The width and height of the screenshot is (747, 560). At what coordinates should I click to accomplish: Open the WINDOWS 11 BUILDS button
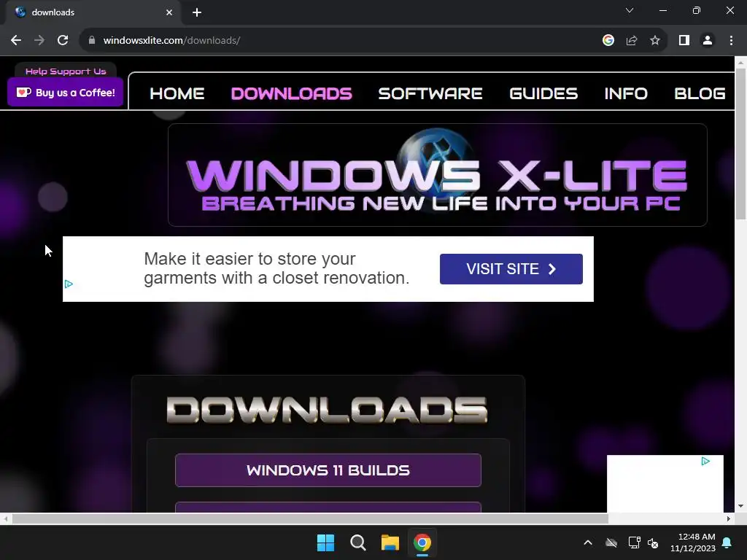[x=328, y=470]
